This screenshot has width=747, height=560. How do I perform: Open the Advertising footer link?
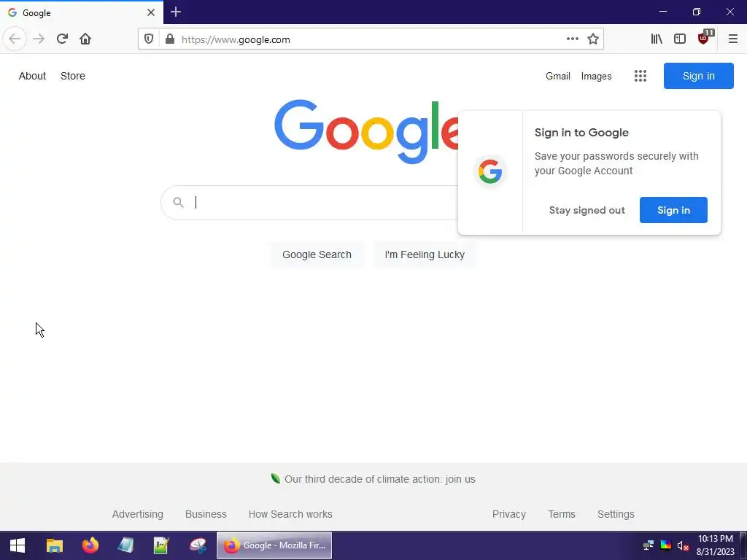[138, 514]
